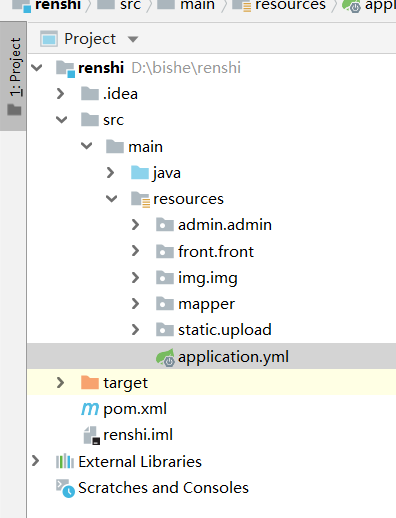Select the target folder name

click(x=125, y=383)
